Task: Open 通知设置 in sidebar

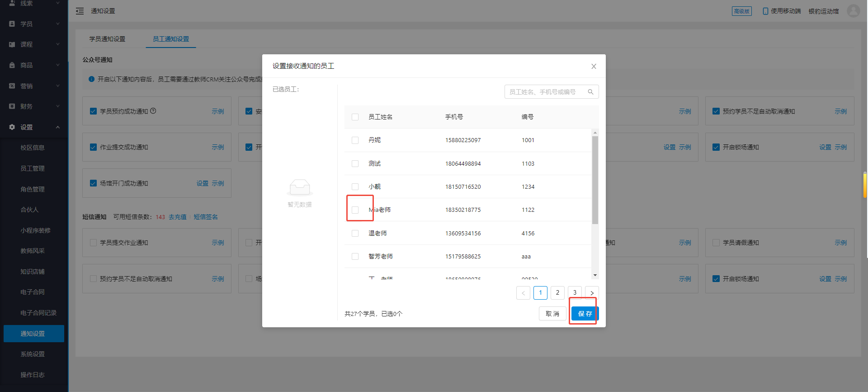Action: 34,334
